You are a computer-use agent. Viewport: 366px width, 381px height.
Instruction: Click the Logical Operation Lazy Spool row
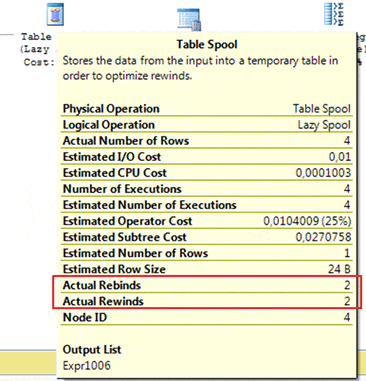point(207,125)
